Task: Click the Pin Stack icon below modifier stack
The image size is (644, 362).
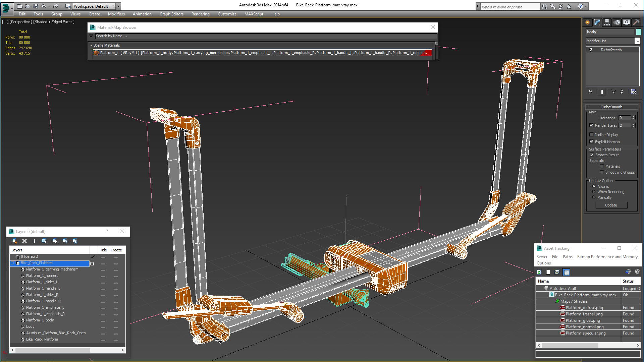Action: (590, 92)
